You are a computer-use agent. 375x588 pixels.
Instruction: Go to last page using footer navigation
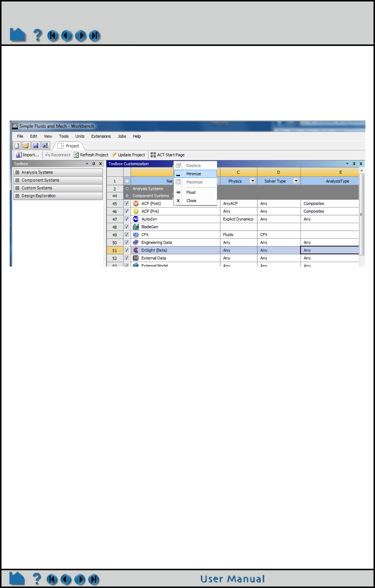pyautogui.click(x=94, y=580)
